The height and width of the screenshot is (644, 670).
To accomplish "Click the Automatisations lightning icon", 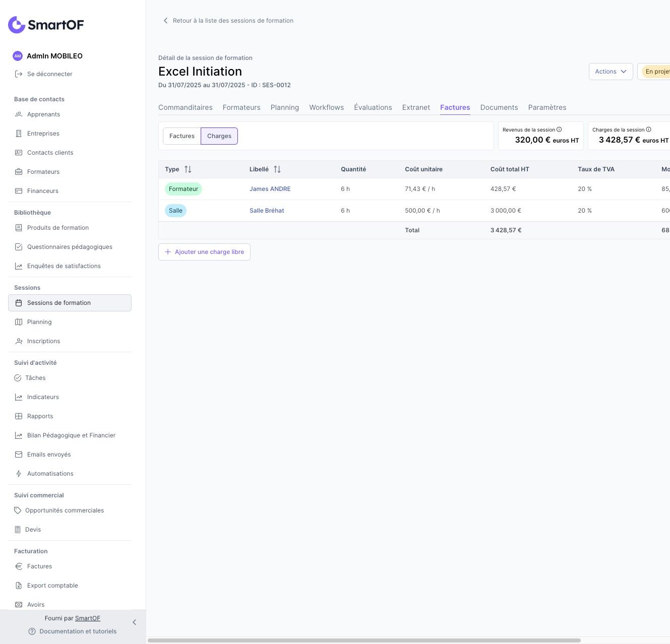I will (x=19, y=474).
